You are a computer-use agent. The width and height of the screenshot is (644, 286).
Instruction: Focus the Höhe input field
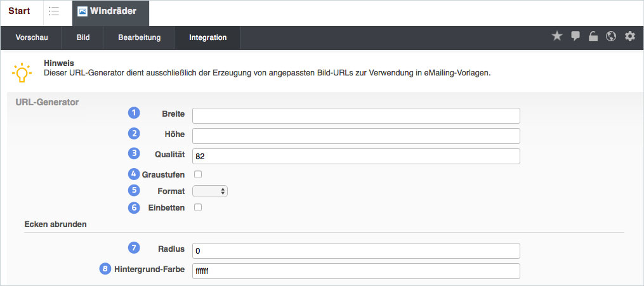point(356,136)
